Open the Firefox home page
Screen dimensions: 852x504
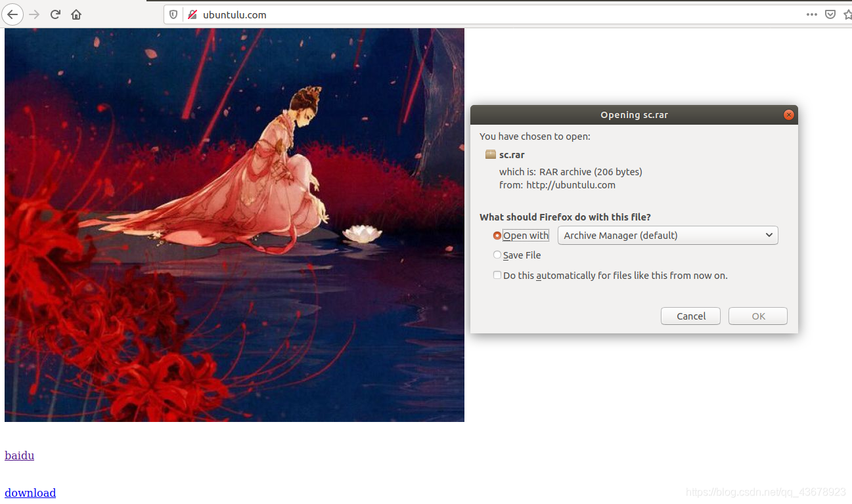point(76,14)
